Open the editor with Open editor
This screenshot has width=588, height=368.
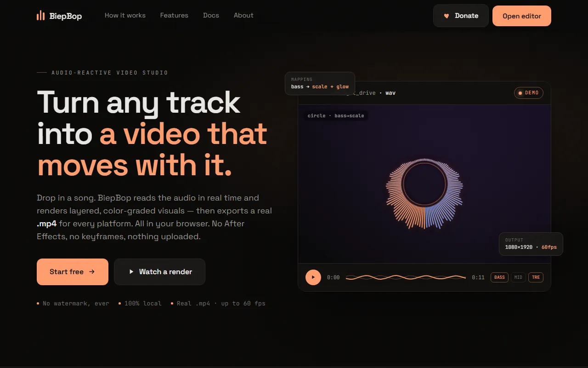coord(522,16)
